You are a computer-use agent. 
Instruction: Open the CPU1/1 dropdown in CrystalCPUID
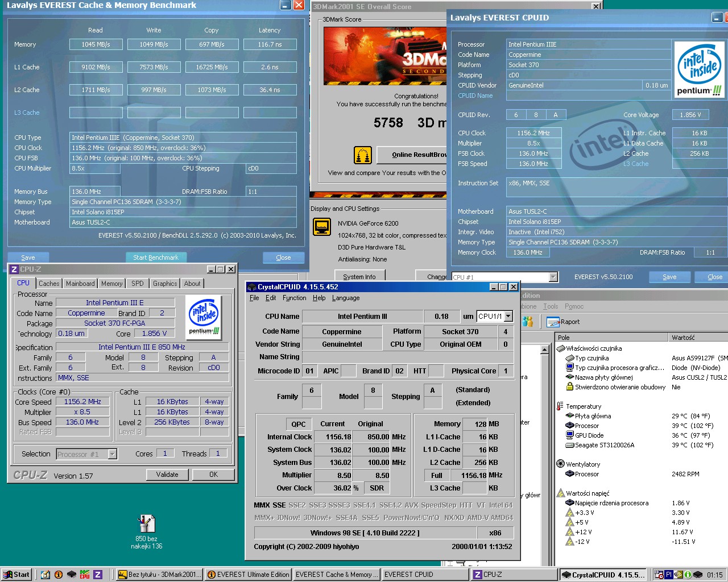click(x=508, y=317)
